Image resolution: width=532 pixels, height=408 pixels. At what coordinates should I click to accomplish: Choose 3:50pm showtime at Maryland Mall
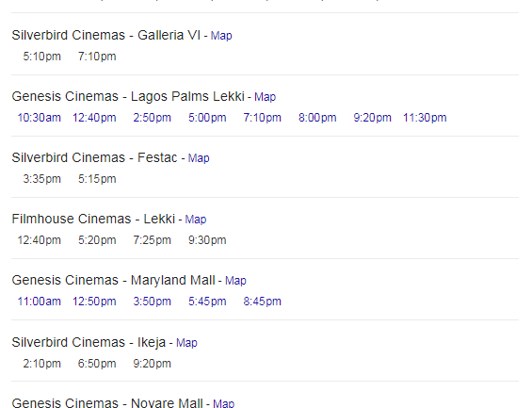152,302
